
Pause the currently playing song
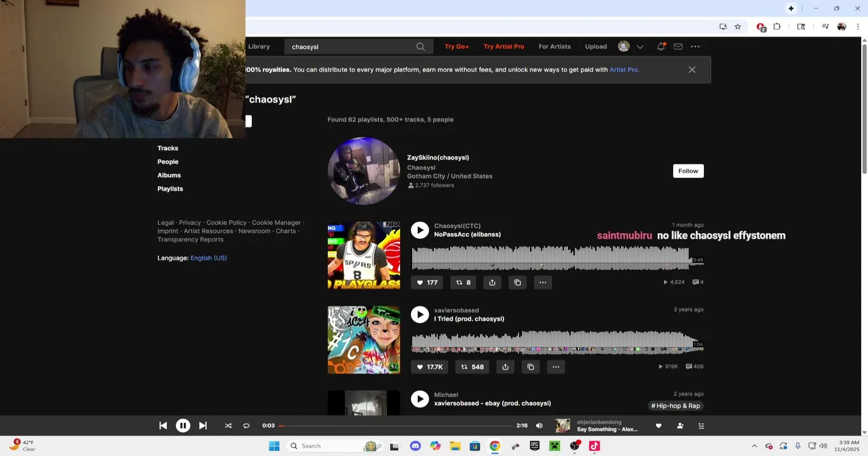(183, 426)
